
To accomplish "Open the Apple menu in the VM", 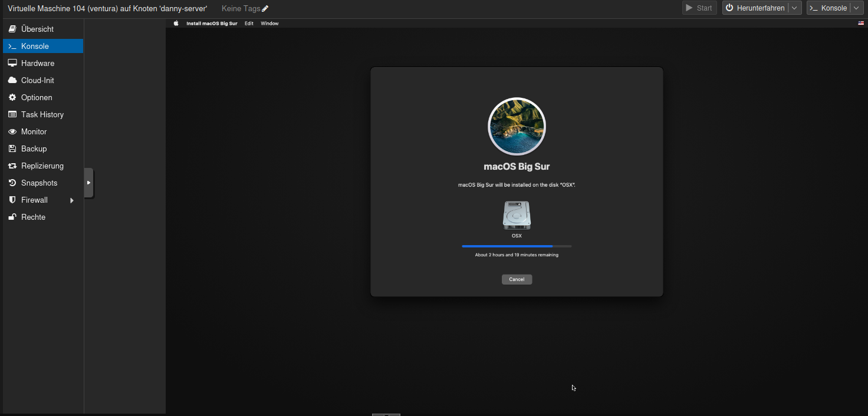I will point(176,24).
